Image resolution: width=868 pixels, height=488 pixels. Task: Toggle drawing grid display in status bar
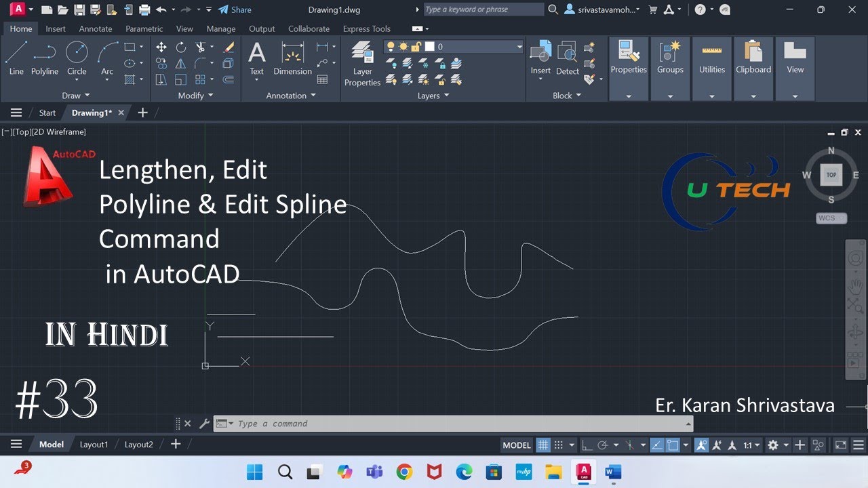(543, 445)
